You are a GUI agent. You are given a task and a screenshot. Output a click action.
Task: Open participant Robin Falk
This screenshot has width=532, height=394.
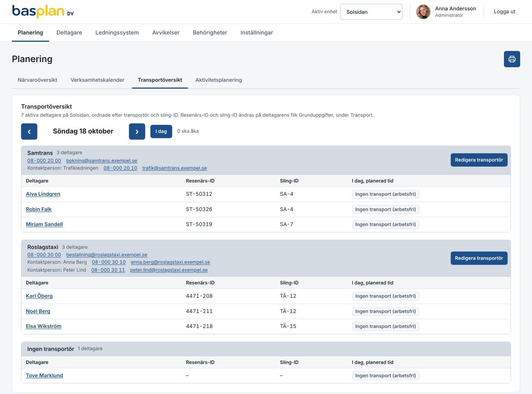tap(38, 209)
